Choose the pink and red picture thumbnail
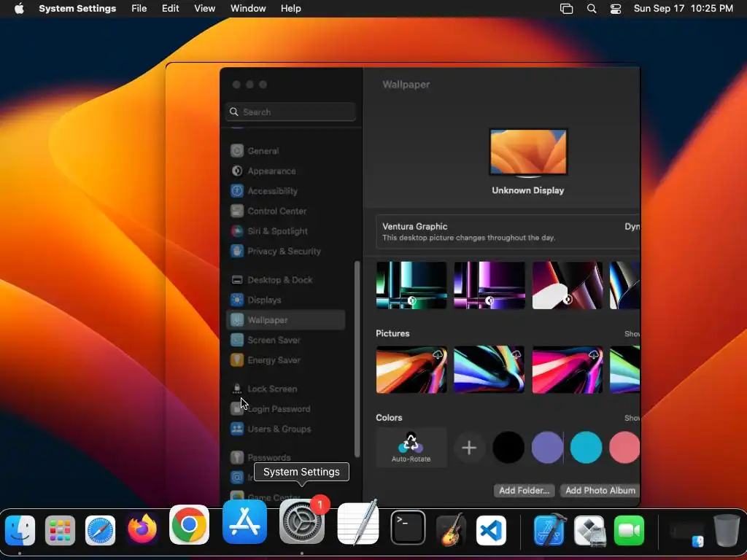 tap(568, 370)
